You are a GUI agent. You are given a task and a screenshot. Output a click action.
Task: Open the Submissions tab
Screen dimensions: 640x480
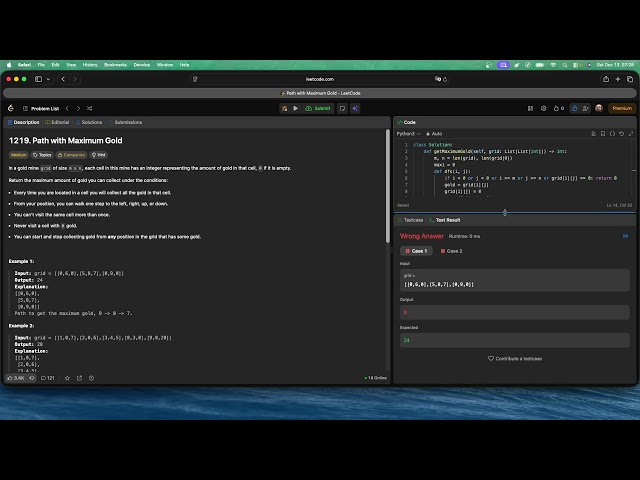click(126, 122)
